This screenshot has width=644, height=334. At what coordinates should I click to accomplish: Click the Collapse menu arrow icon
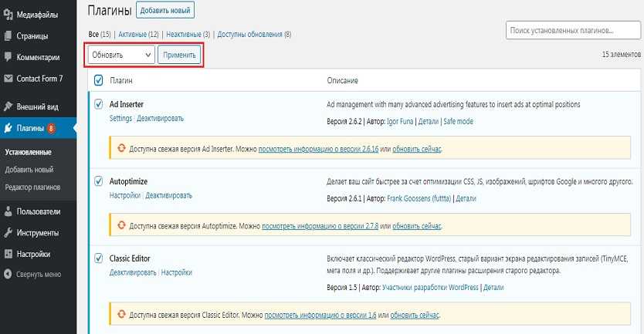(8, 274)
